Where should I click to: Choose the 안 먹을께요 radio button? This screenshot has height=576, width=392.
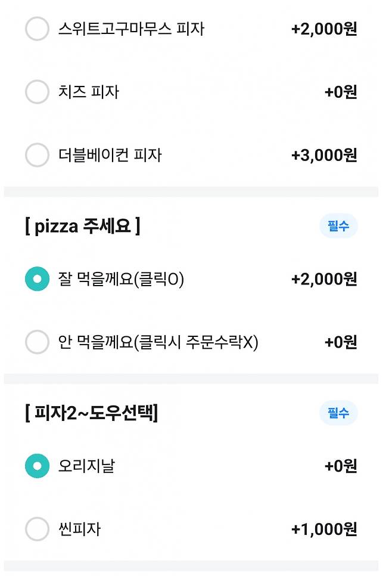click(37, 342)
